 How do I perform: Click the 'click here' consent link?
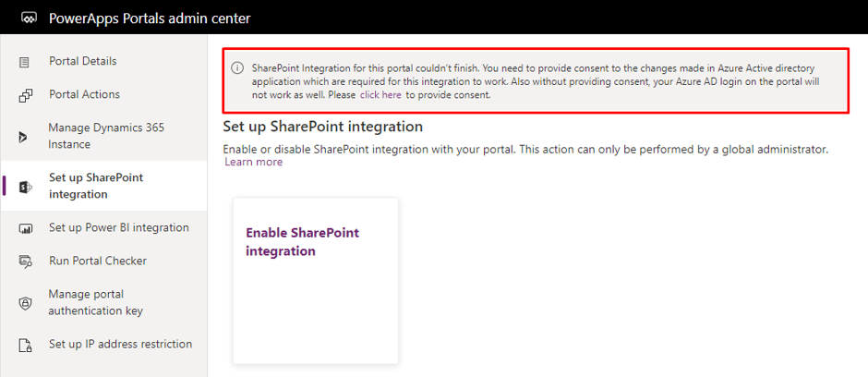(x=380, y=95)
